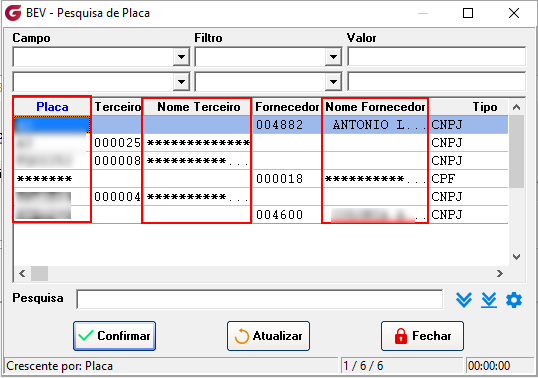
Task: Select the Fornecedor 004600 cell
Action: point(287,215)
